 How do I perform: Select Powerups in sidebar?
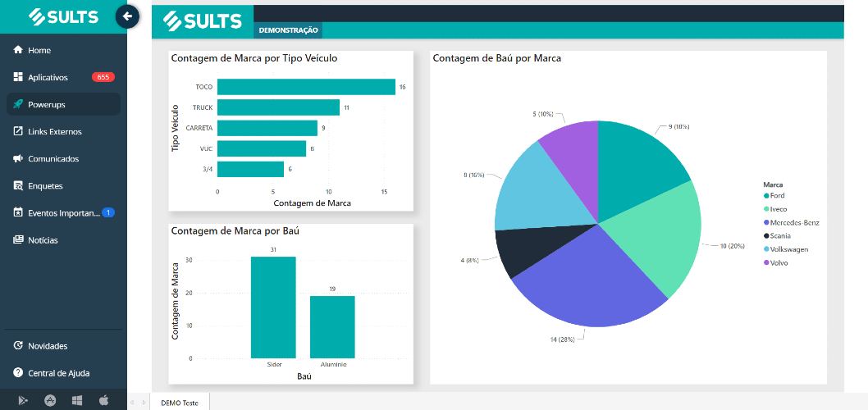(64, 104)
